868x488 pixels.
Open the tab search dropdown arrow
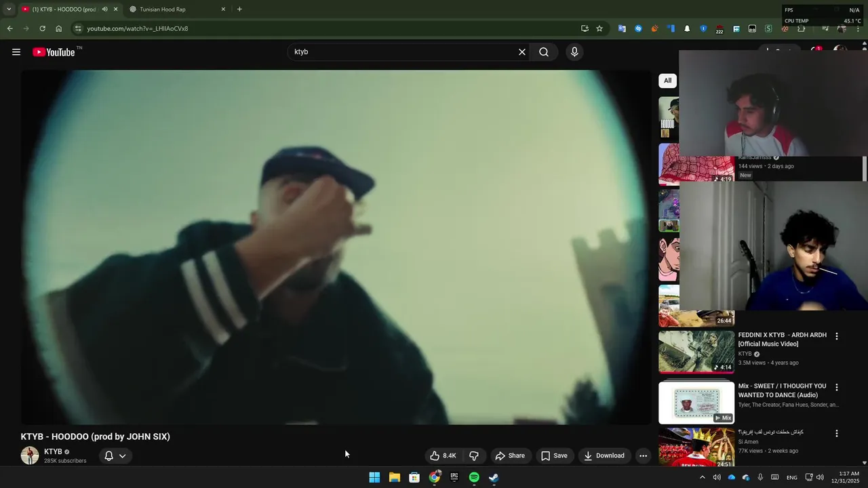tap(9, 9)
